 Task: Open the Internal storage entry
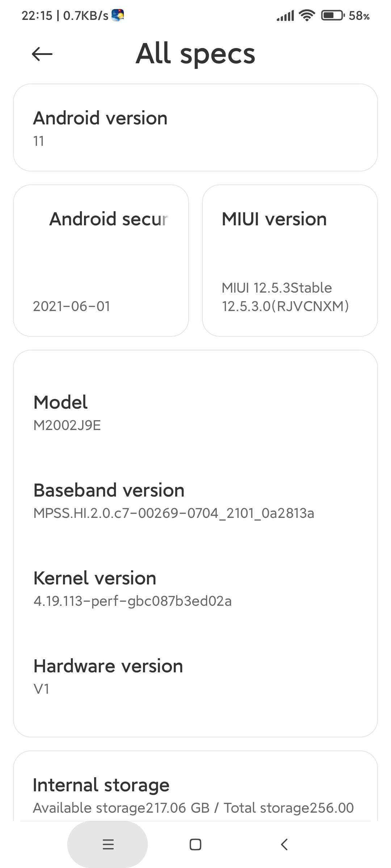coord(195,795)
